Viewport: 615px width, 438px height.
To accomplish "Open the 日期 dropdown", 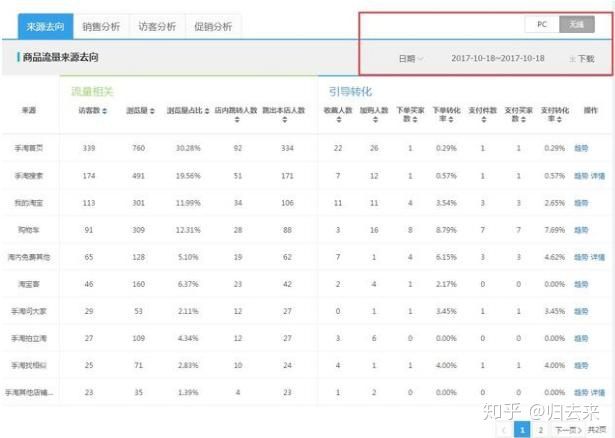I will coord(410,59).
